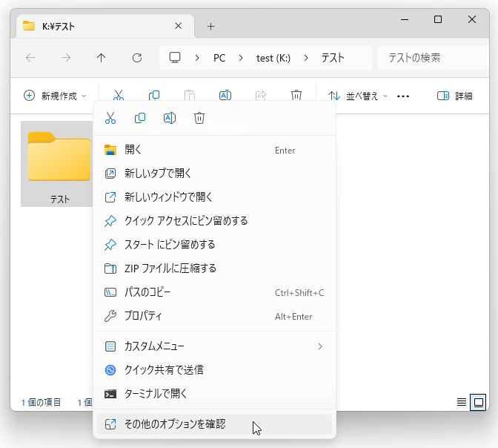
Task: Click the toolbar share icon
Action: coord(261,96)
